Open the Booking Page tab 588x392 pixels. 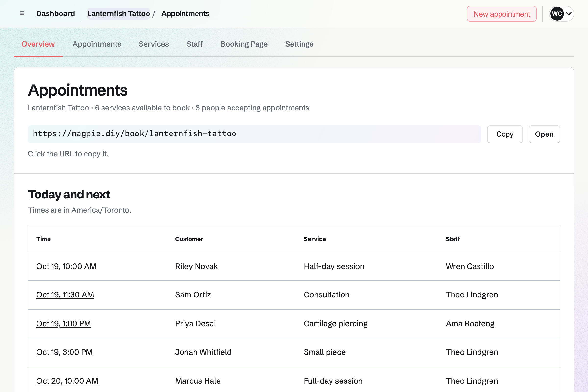click(x=244, y=44)
